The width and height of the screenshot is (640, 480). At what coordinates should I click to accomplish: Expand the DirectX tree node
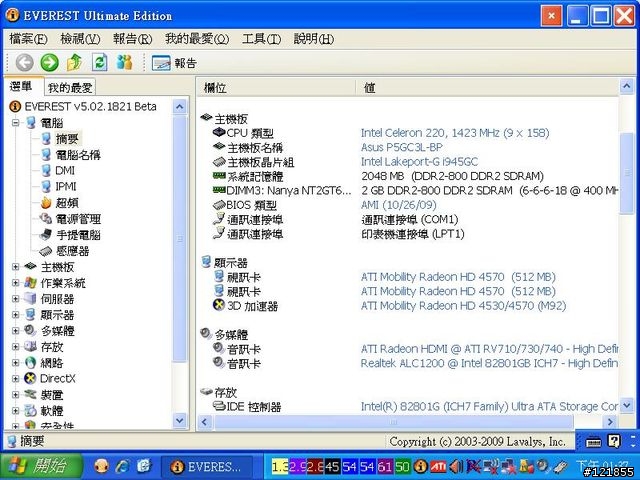point(16,379)
